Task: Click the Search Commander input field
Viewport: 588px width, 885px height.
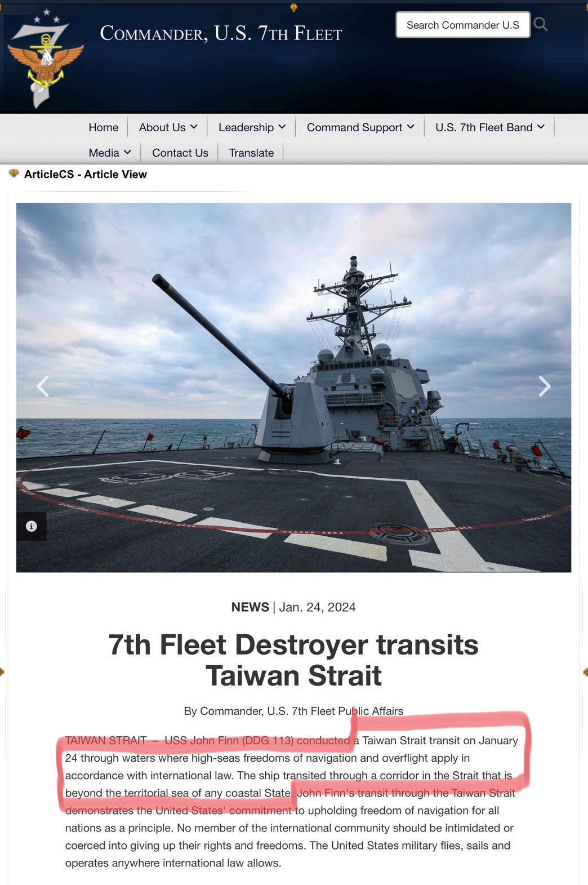Action: [x=463, y=25]
